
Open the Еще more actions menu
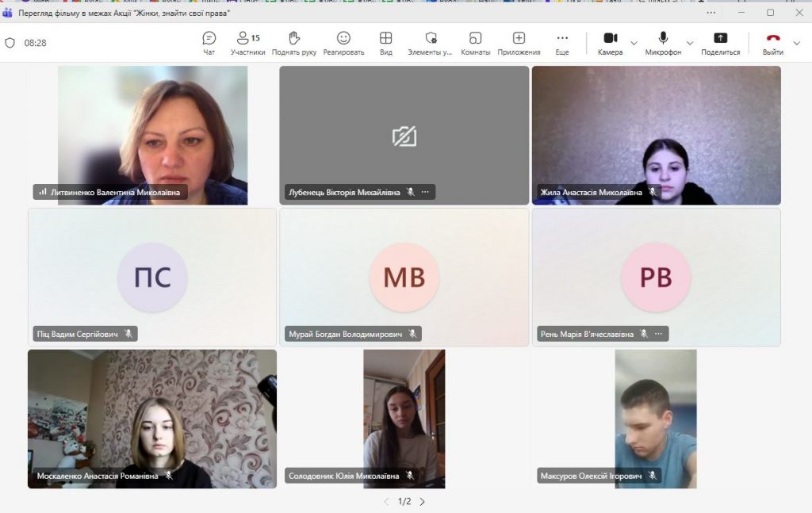(x=562, y=43)
